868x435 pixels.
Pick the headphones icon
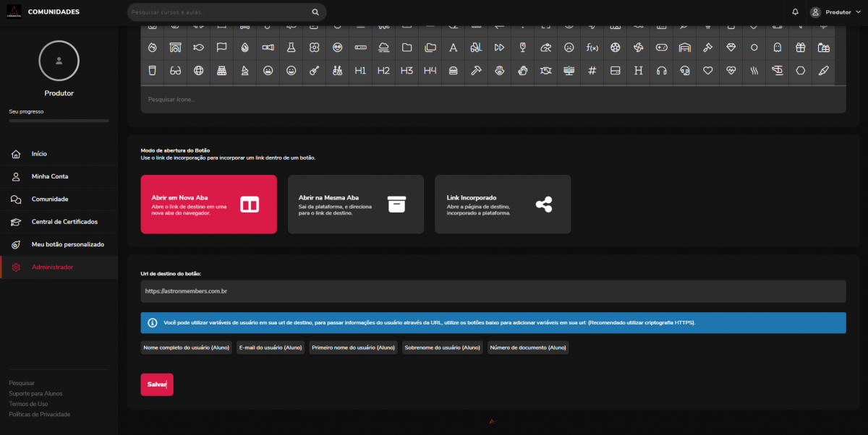661,71
